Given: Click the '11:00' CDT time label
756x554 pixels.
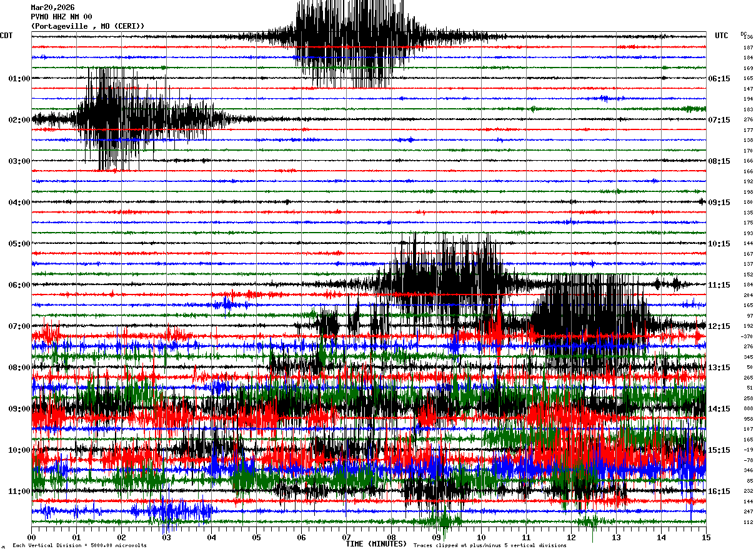Looking at the screenshot, I should point(19,491).
